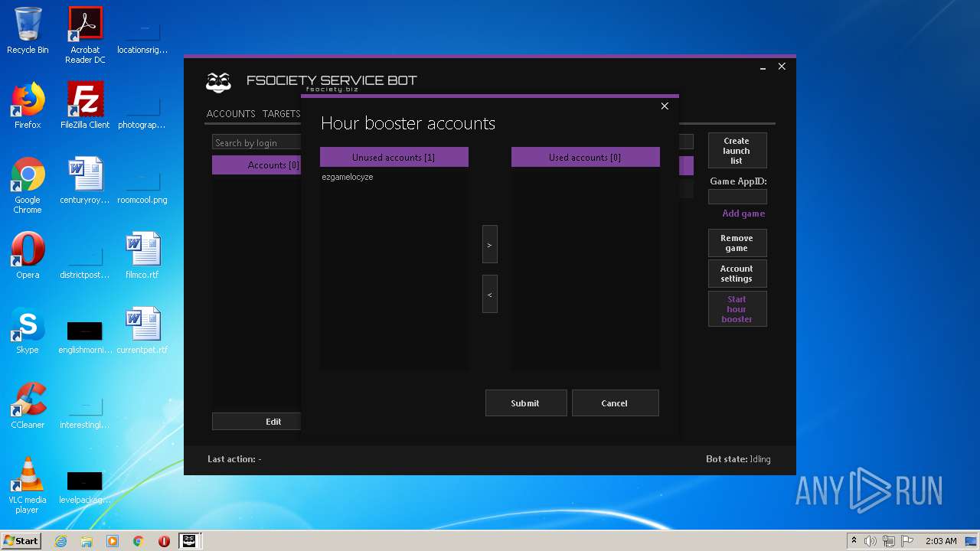Screen dimensions: 980x551
Task: Click the Start button
Action: [21, 541]
